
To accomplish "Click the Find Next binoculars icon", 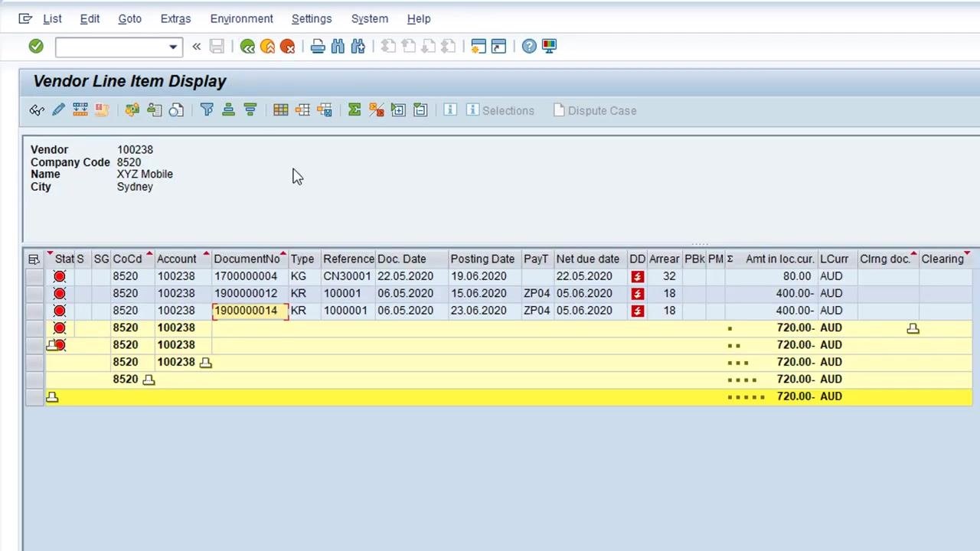I will pos(358,47).
